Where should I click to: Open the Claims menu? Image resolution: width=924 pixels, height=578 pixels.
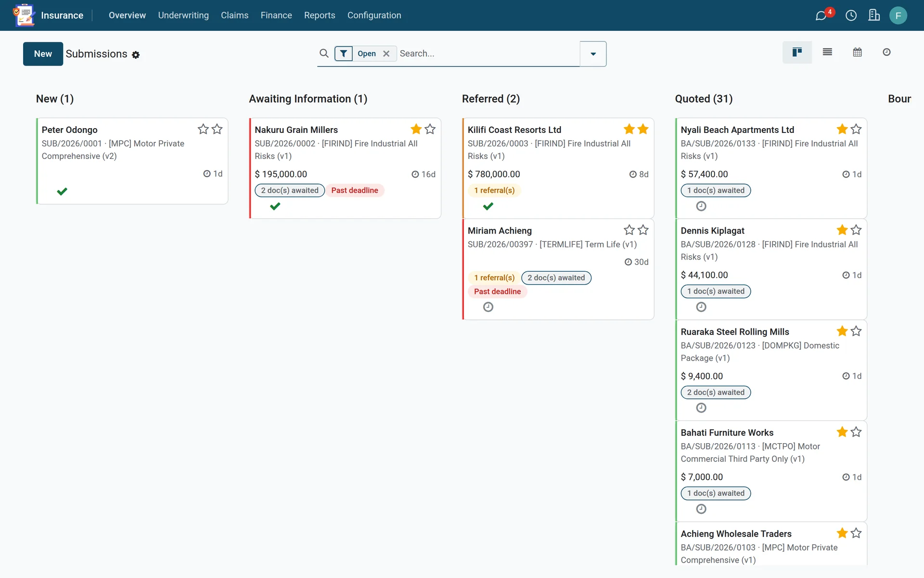(234, 15)
